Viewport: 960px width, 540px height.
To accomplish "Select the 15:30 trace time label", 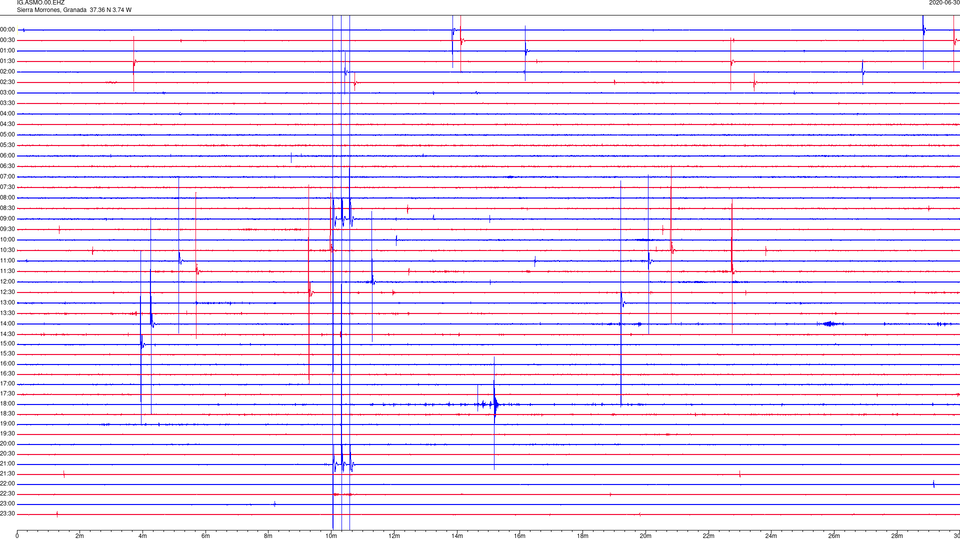I will point(7,354).
